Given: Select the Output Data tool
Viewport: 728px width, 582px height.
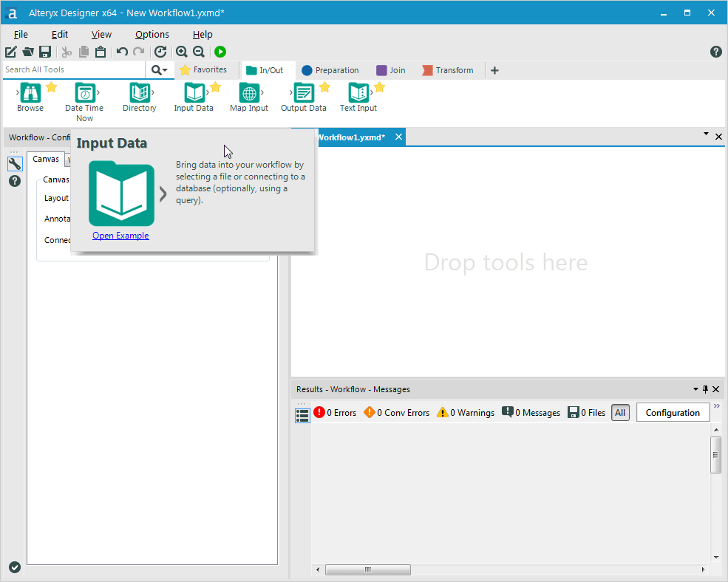Looking at the screenshot, I should (x=304, y=93).
